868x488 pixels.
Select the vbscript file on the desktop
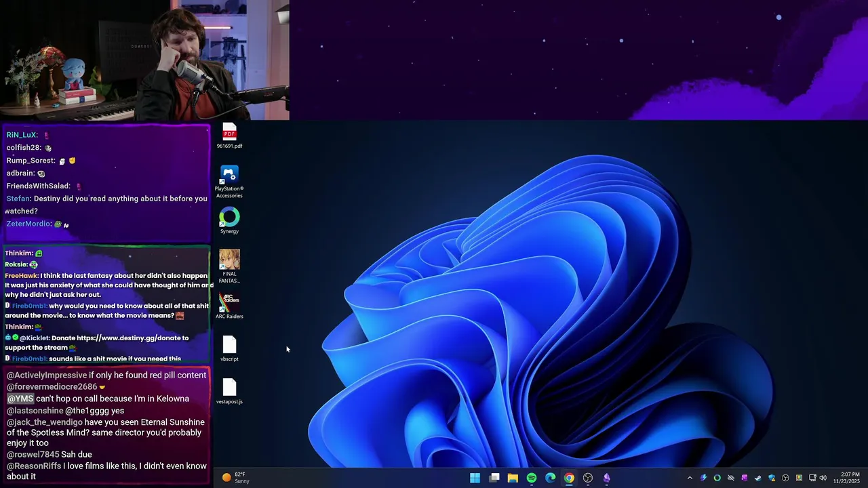(229, 349)
